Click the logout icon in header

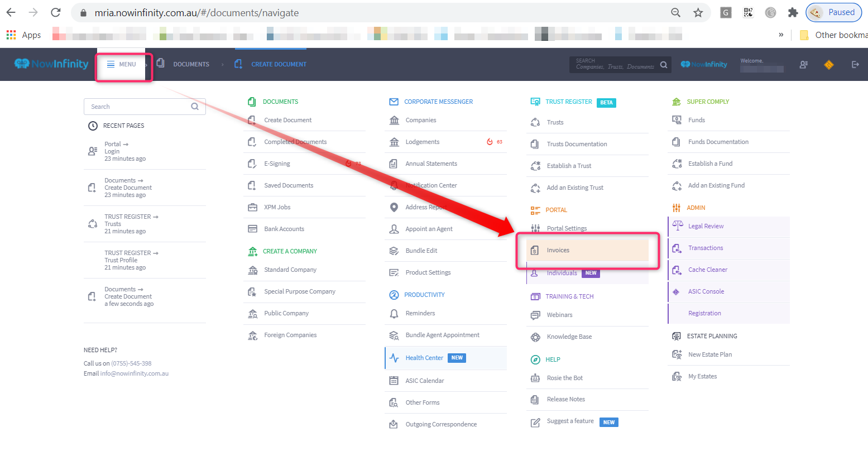855,65
